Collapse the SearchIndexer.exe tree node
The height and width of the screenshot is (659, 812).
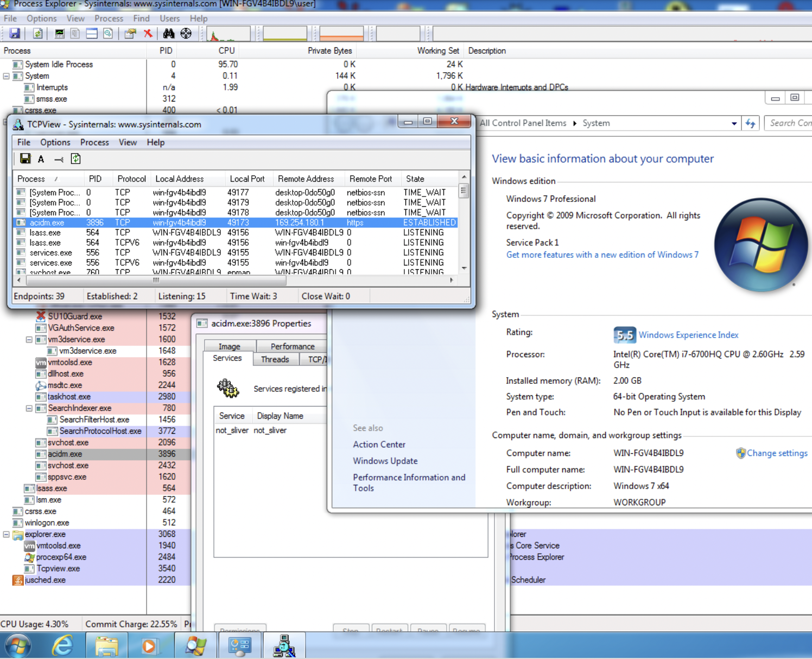pyautogui.click(x=29, y=408)
